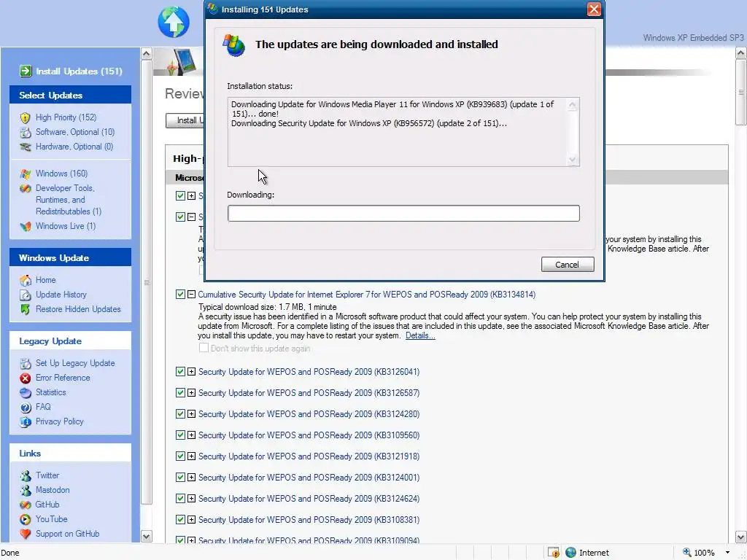Viewport: 747px width, 560px height.
Task: Open the Details link for KB3134814
Action: (420, 335)
